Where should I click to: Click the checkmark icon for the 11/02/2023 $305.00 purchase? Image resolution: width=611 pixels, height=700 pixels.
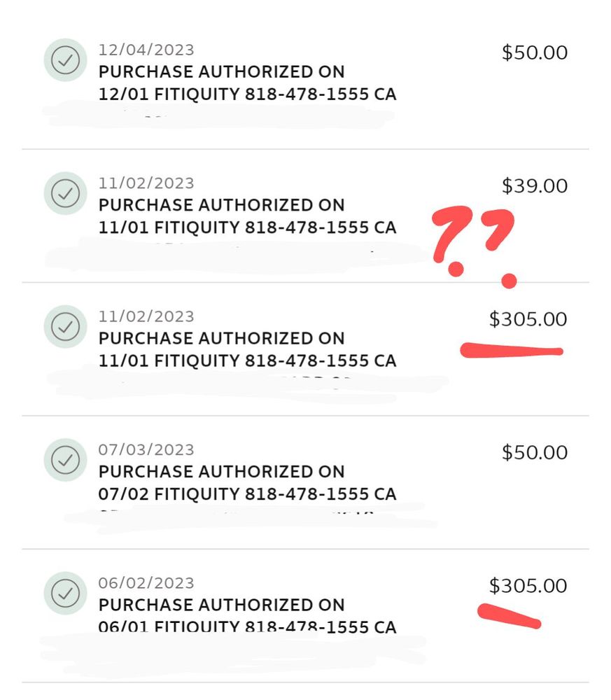point(65,327)
